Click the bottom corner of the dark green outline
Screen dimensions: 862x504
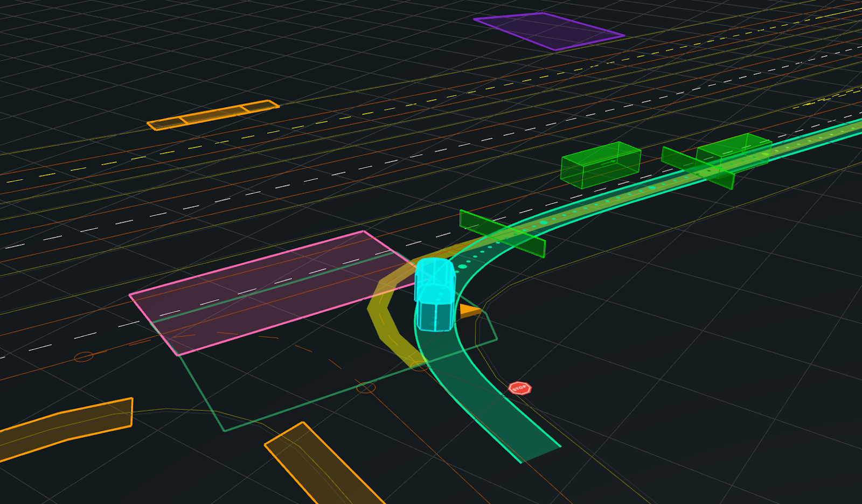pos(225,431)
